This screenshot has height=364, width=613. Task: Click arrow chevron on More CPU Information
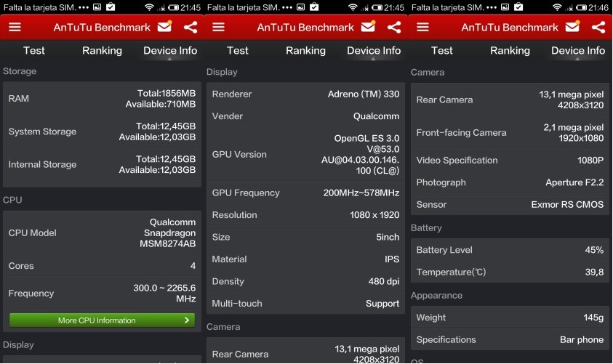(x=187, y=320)
